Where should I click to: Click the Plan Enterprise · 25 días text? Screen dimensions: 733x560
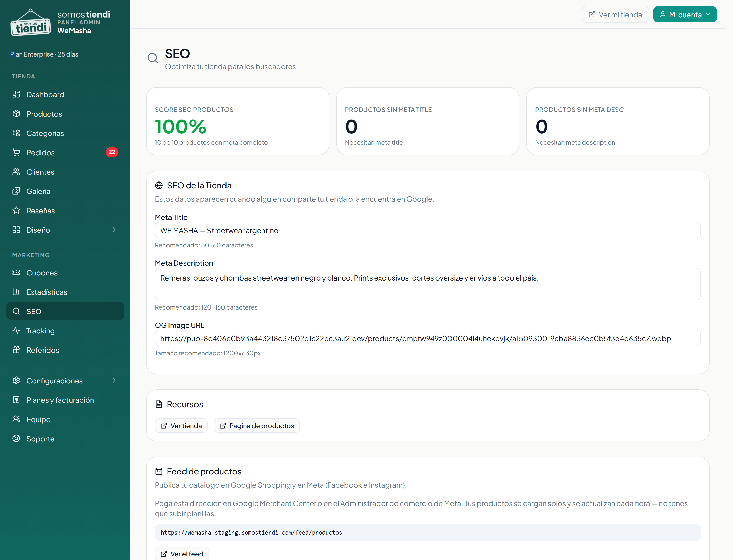click(44, 54)
